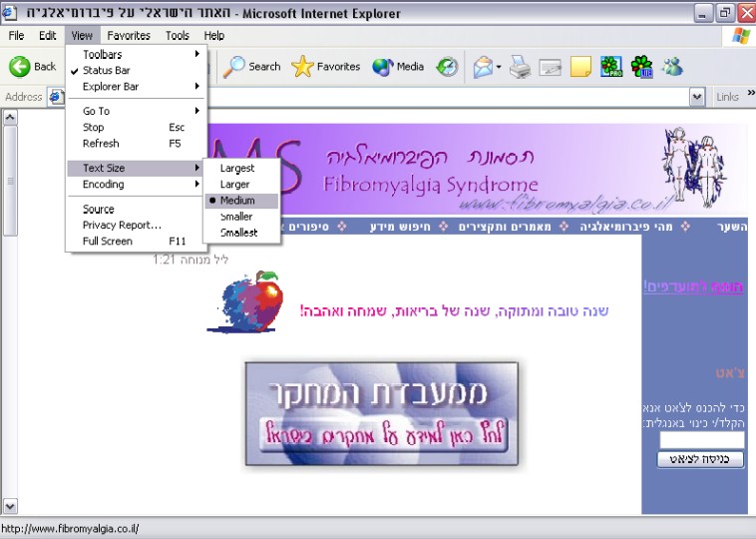Click the ICQ Pro flower icon
756x539 pixels.
tap(610, 67)
